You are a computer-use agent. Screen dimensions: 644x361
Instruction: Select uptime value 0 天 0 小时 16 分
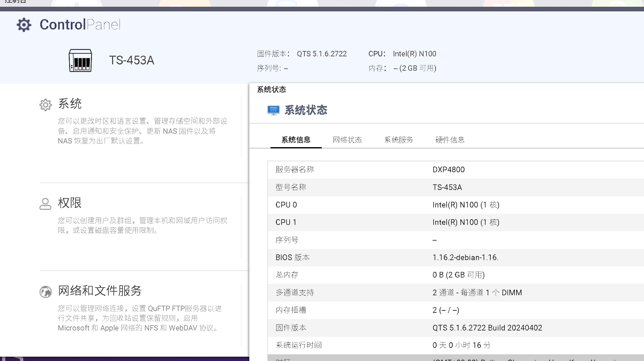tap(461, 345)
